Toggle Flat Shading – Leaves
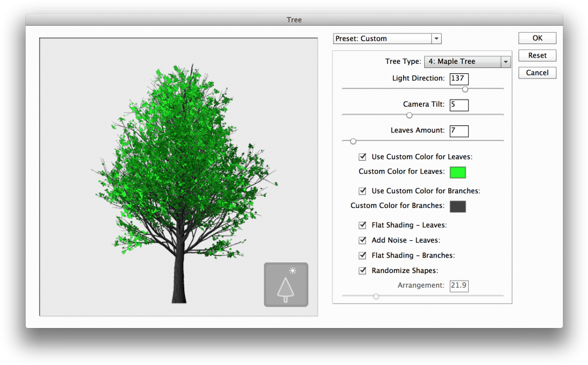This screenshot has width=588, height=365. coord(363,224)
